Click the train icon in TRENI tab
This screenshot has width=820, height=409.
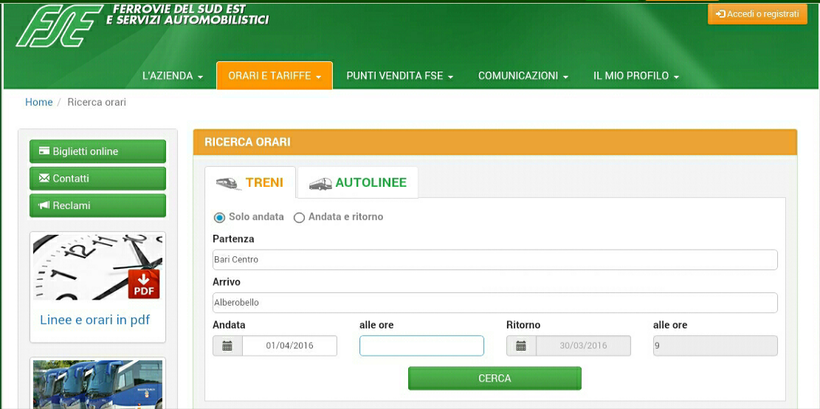(227, 183)
